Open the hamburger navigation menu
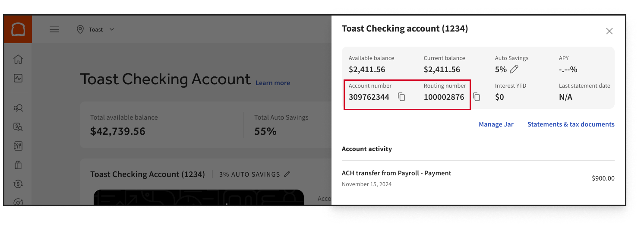 [x=54, y=29]
